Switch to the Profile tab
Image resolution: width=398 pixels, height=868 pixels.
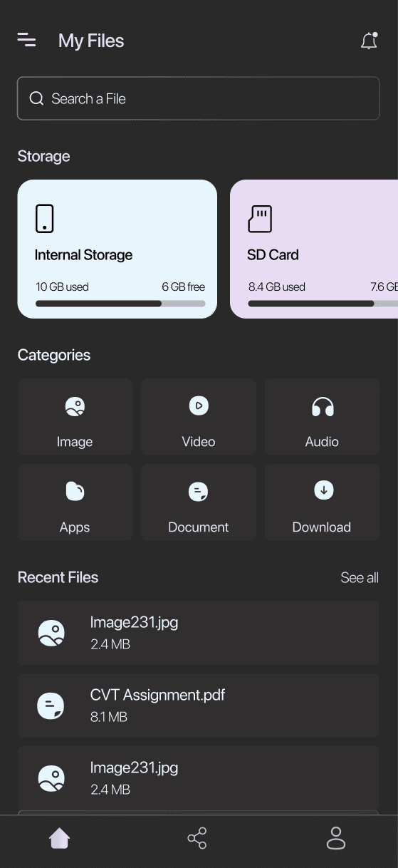(x=336, y=838)
